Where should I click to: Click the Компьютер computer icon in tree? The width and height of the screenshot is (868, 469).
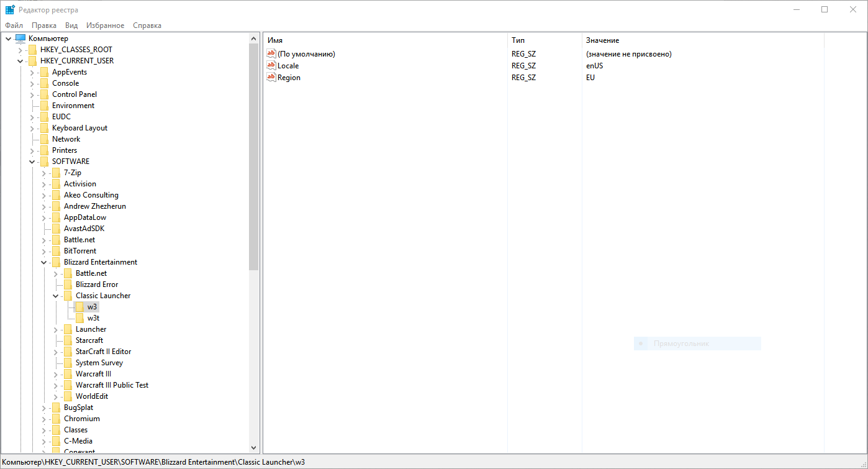[x=20, y=39]
